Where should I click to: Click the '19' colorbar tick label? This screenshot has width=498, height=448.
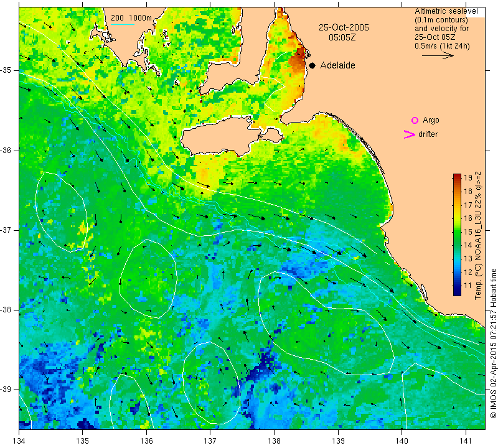click(468, 178)
